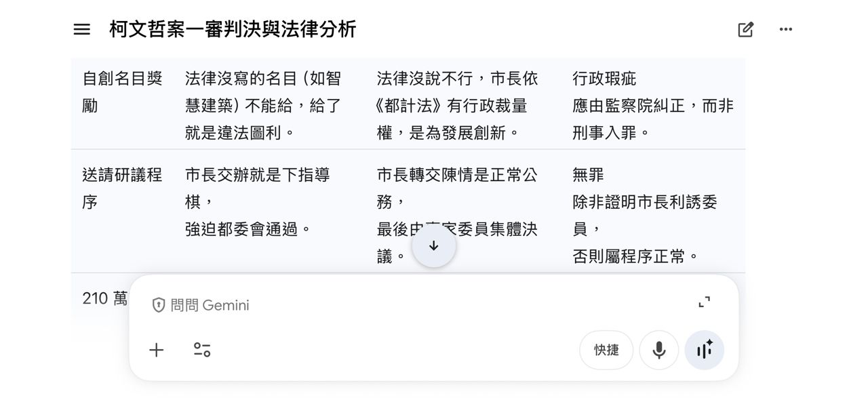Click the 無罪 cell in the last column
Viewport: 868px width, 398px height.
tap(588, 175)
